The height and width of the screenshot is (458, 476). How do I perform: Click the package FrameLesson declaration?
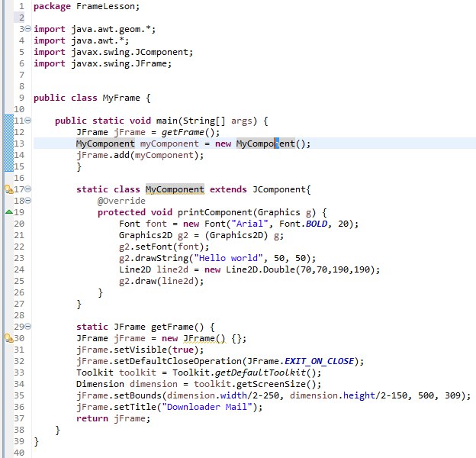[86, 6]
